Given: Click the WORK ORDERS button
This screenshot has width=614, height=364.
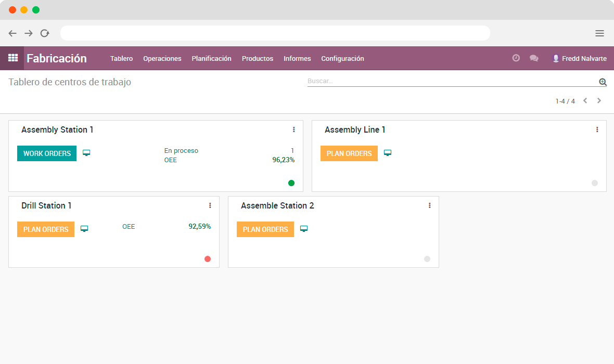Looking at the screenshot, I should (x=47, y=153).
